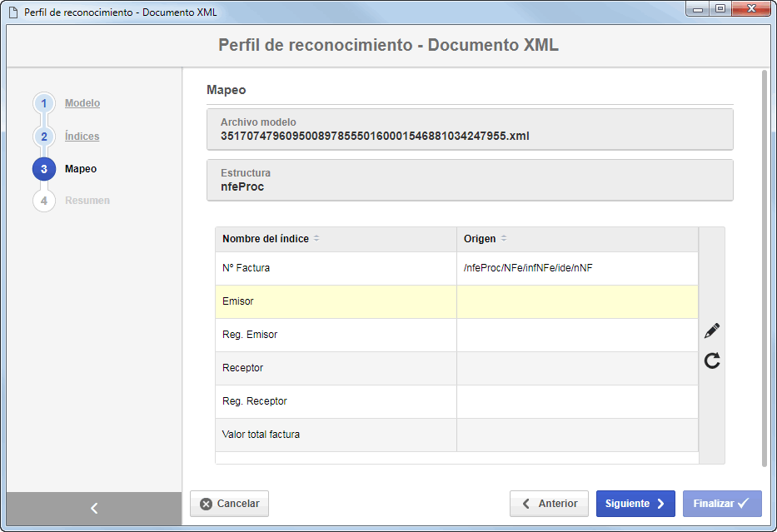Viewport: 777px width, 532px height.
Task: Click the step 1 circle icon
Action: [44, 103]
